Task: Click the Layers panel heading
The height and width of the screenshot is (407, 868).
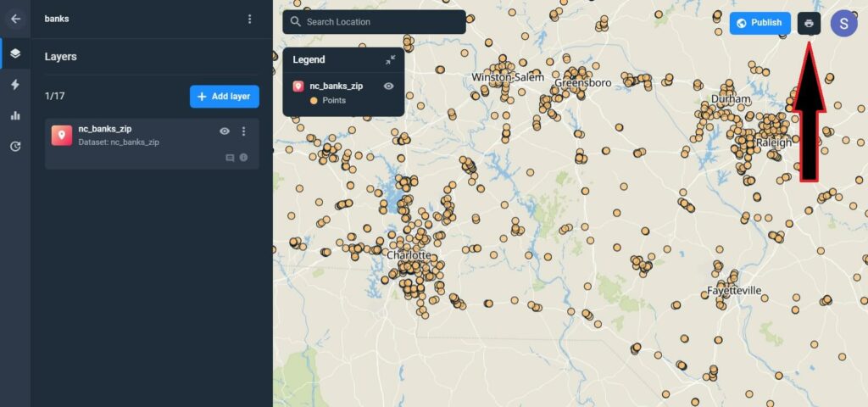Action: pos(61,57)
